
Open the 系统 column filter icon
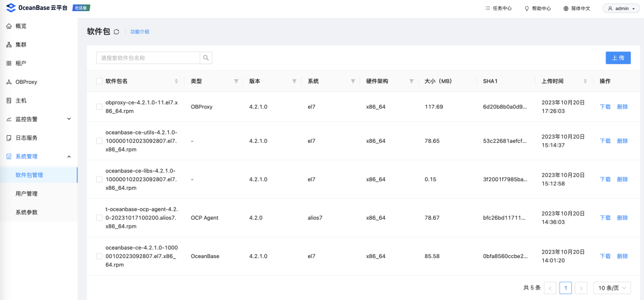tap(353, 82)
